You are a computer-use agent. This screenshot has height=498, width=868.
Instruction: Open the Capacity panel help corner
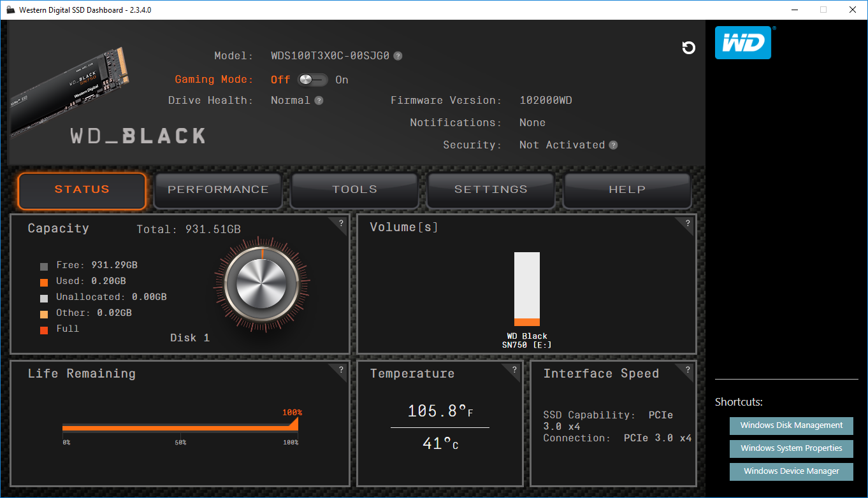tap(341, 224)
